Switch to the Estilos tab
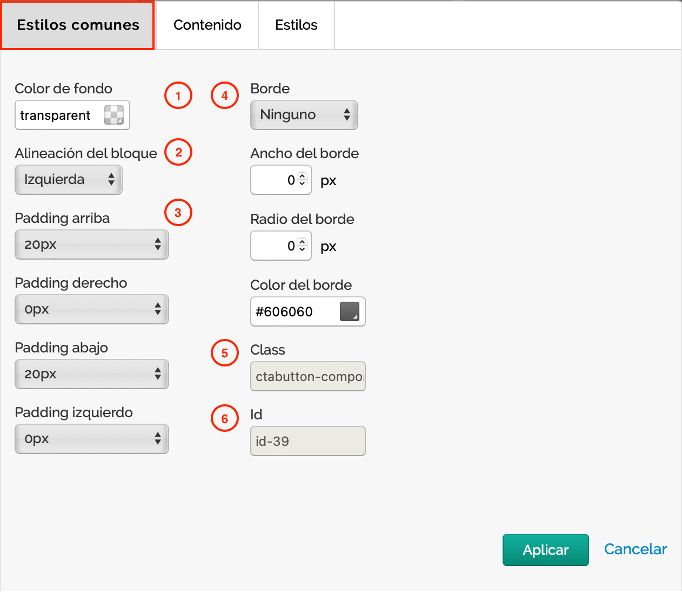 coord(296,25)
